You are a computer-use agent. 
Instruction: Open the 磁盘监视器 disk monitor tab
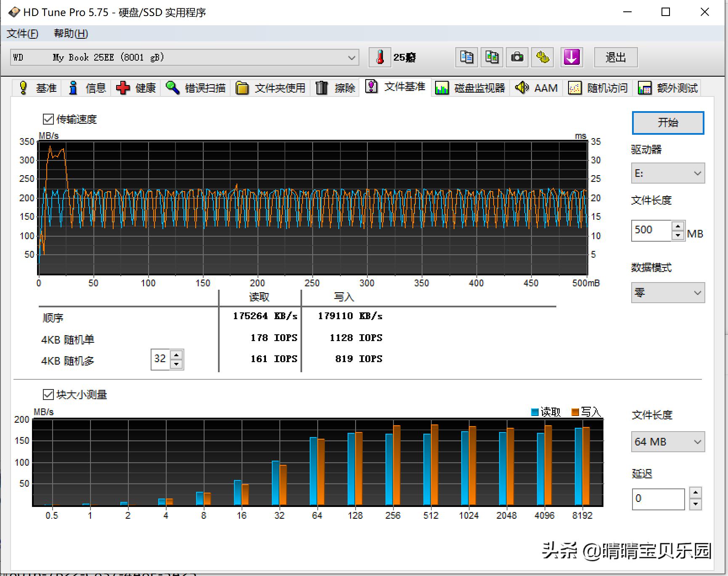470,88
